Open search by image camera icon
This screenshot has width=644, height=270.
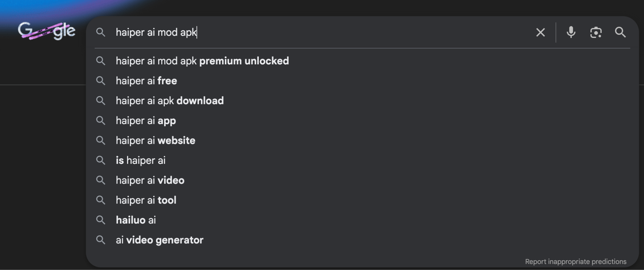[596, 32]
